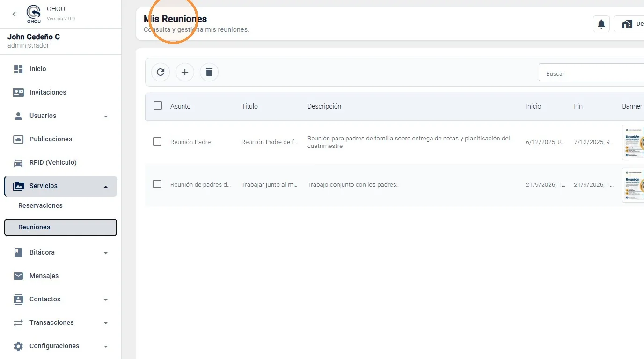Click the Configuraciones gear icon
Image resolution: width=644 pixels, height=359 pixels.
coord(18,346)
